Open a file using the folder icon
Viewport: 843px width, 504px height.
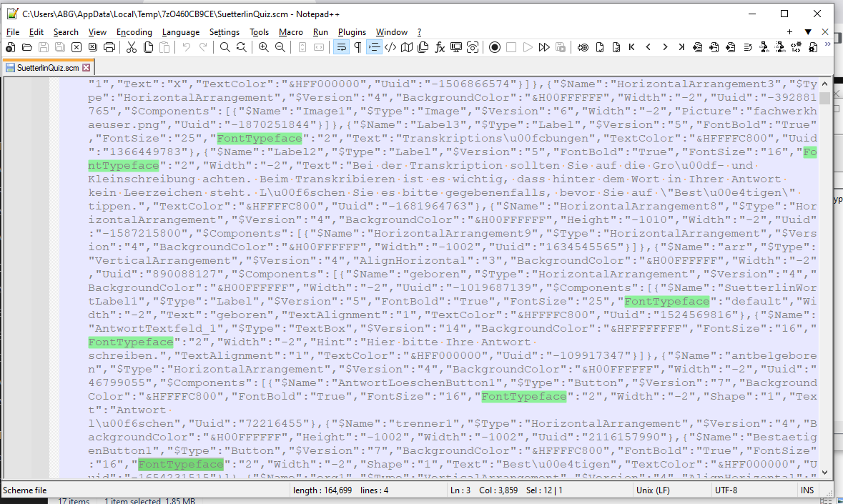pyautogui.click(x=27, y=47)
